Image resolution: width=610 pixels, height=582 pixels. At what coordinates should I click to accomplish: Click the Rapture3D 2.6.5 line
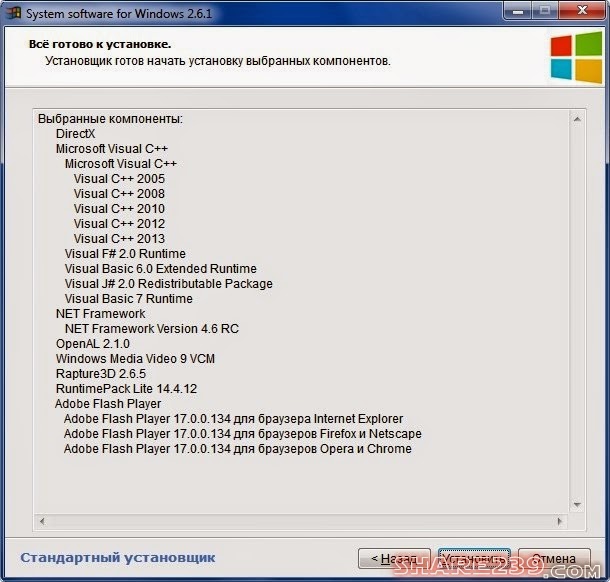click(x=101, y=374)
